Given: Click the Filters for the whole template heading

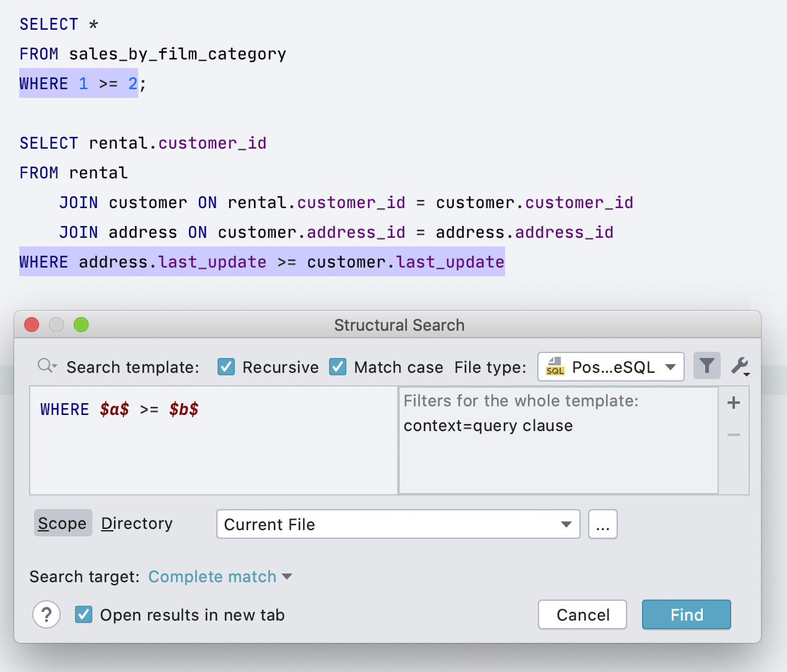Looking at the screenshot, I should pos(521,401).
